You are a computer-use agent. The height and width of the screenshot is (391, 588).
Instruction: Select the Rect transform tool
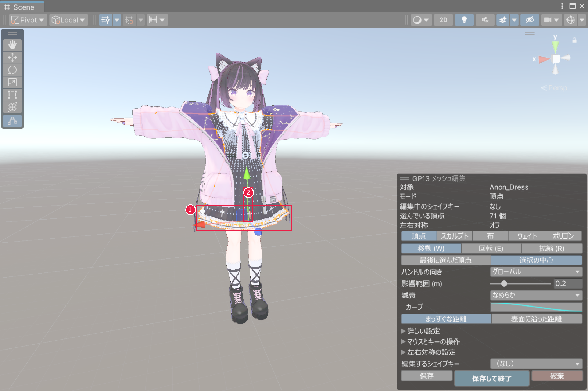[x=12, y=95]
